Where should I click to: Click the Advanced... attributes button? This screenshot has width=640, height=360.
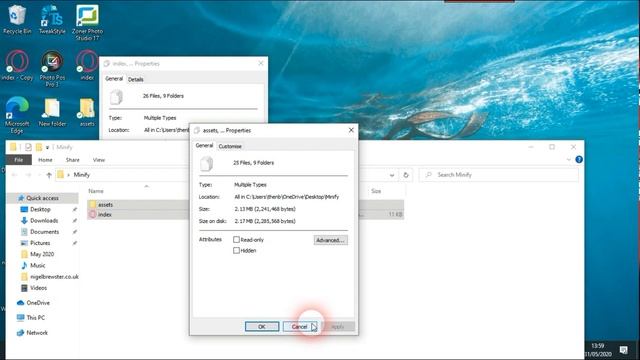tap(331, 240)
